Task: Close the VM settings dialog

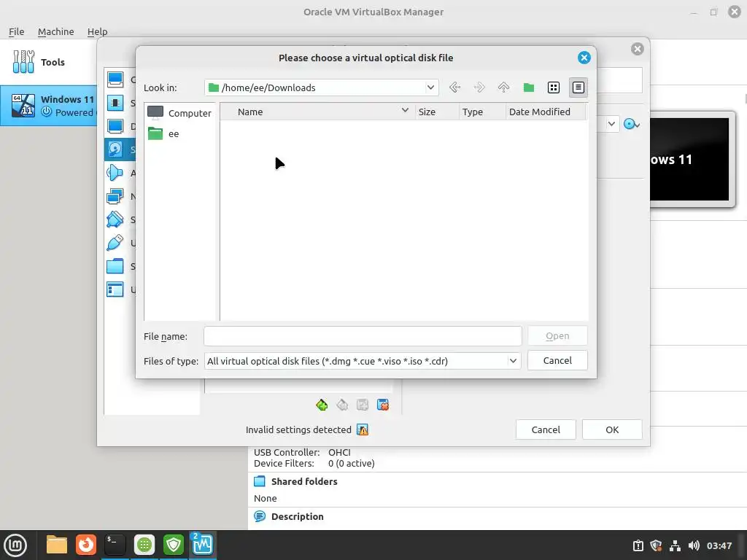Action: coord(638,49)
